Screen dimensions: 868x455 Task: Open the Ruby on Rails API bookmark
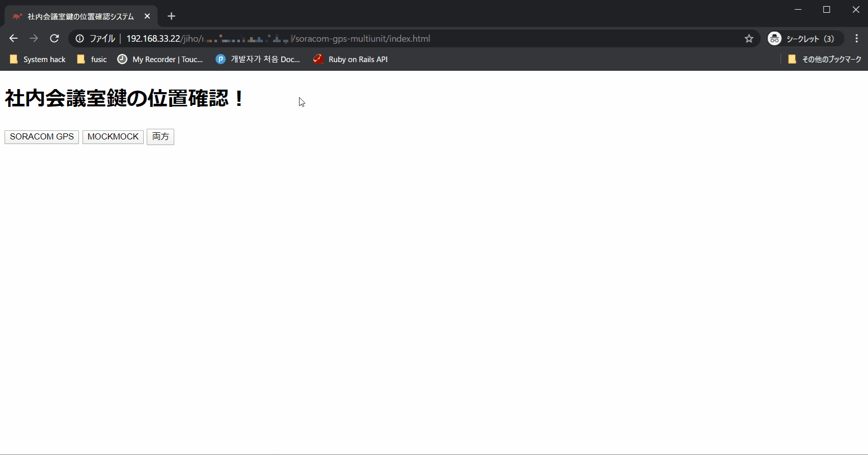tap(350, 60)
